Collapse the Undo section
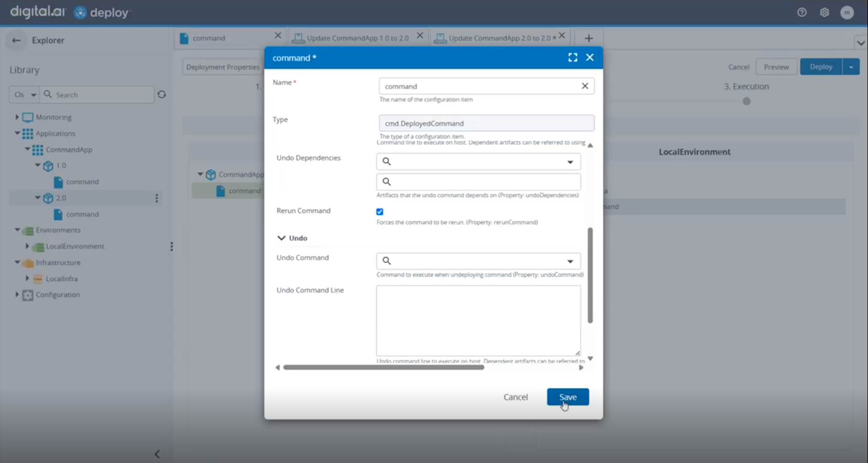This screenshot has width=868, height=463. click(x=281, y=238)
